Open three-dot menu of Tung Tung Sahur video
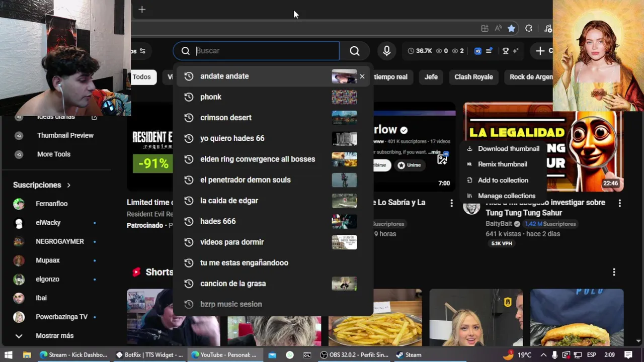Viewport: 644px width, 362px height. click(x=619, y=204)
